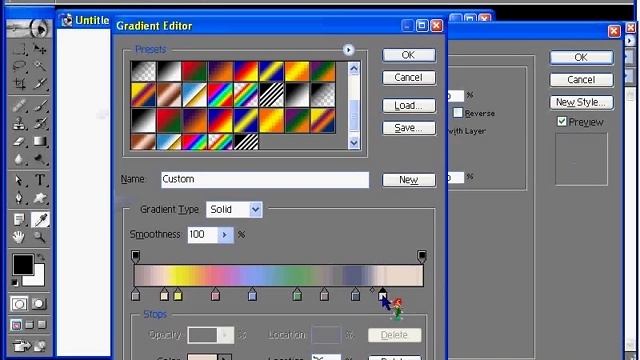The width and height of the screenshot is (640, 360).
Task: Pick the first transparent checkerboard preset thumbnail
Action: click(x=143, y=71)
